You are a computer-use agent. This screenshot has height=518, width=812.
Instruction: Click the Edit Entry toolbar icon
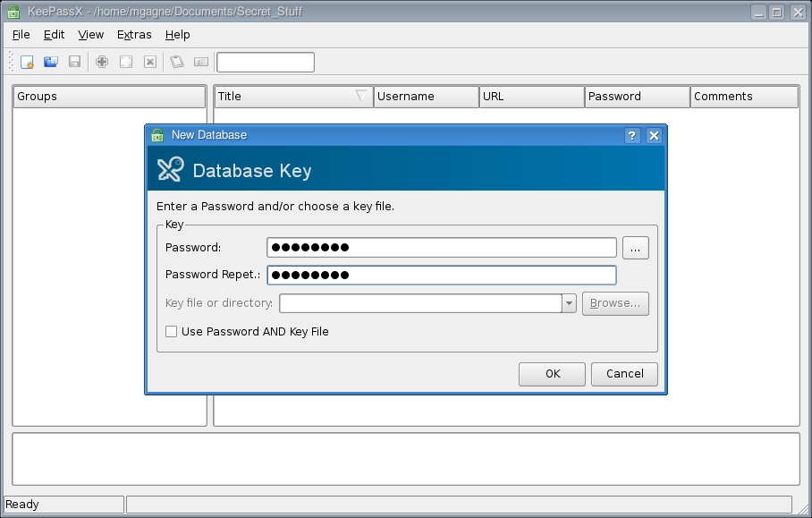point(126,62)
